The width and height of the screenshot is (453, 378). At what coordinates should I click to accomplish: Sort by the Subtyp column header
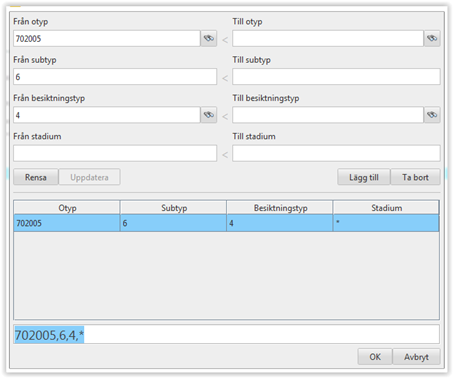tap(173, 208)
